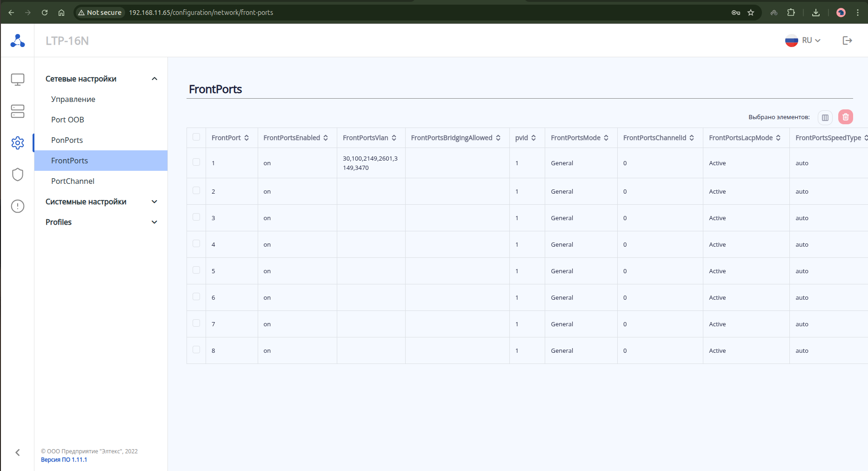Click the logout icon in header
This screenshot has height=471, width=868.
847,40
